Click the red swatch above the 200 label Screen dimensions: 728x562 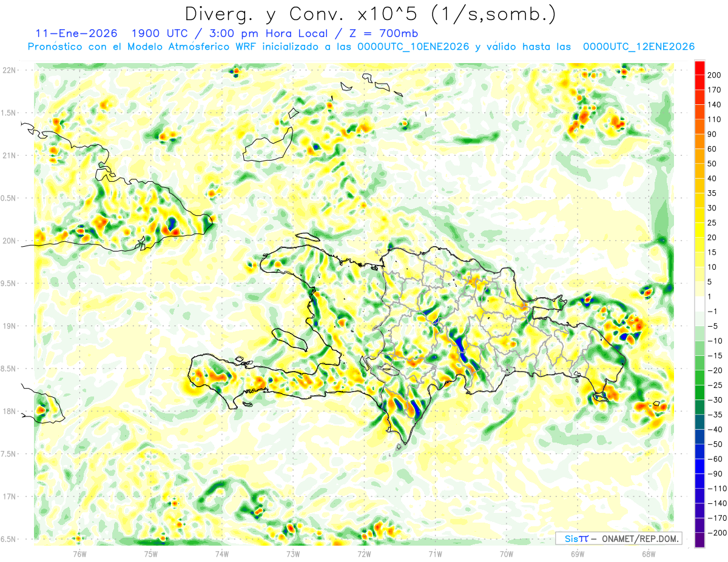pos(699,67)
